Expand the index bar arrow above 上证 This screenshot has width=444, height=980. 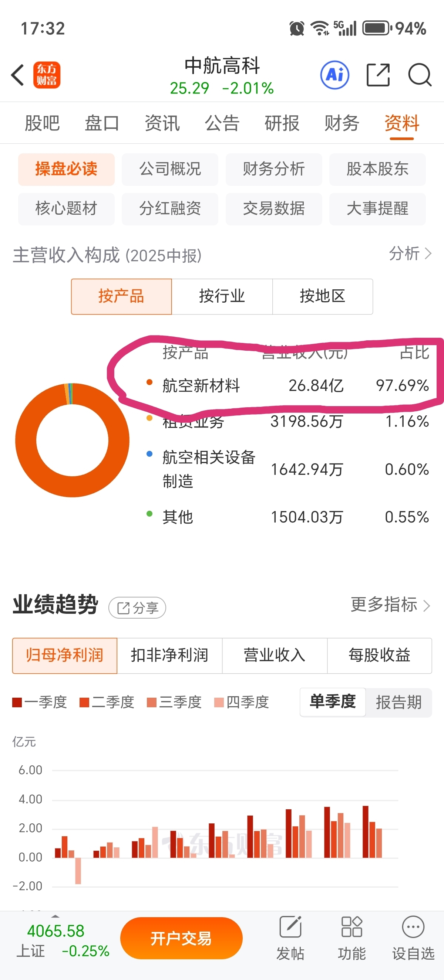click(55, 916)
